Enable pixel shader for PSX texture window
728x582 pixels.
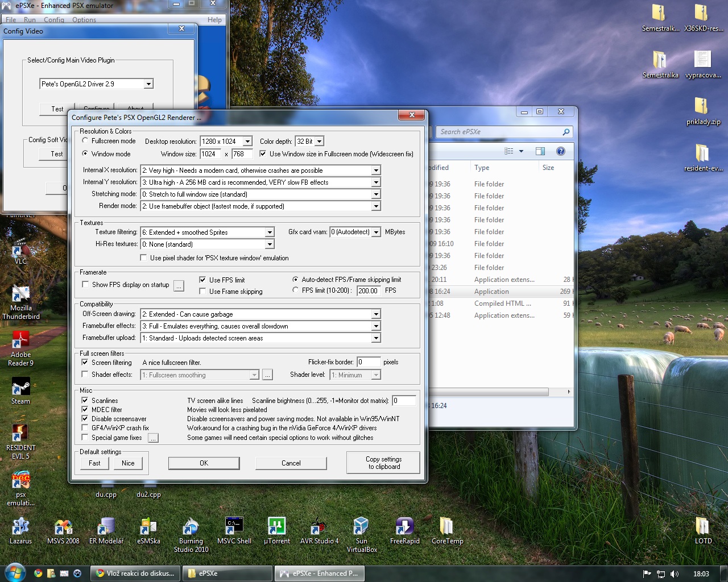point(143,257)
